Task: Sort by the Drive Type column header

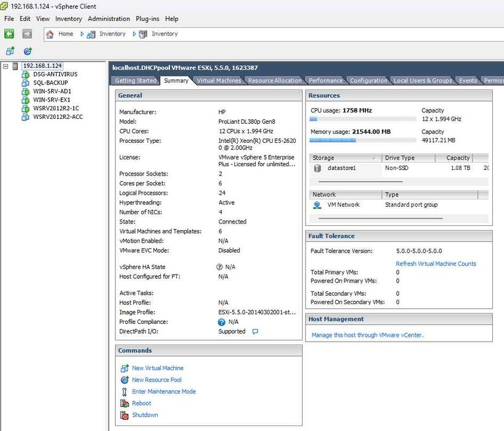Action: click(408, 158)
